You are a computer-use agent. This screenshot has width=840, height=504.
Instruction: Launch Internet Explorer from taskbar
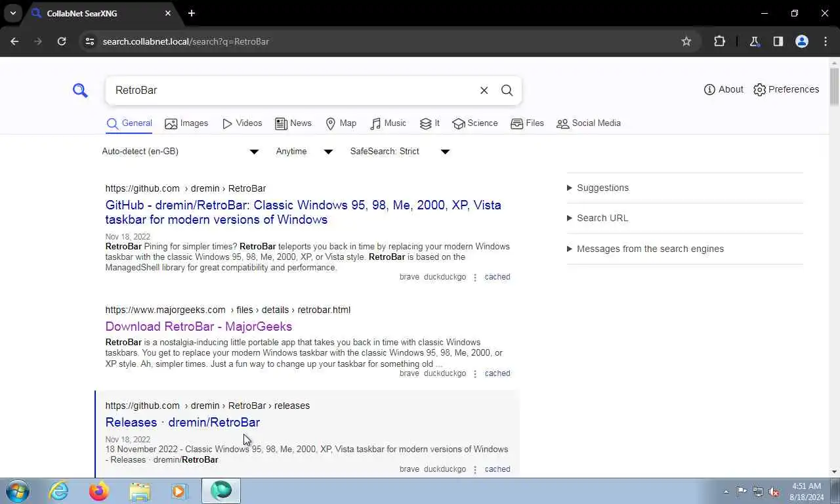(59, 491)
